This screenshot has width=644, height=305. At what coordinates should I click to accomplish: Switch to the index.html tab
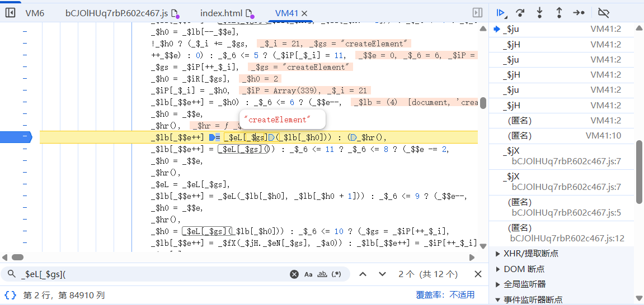pyautogui.click(x=222, y=12)
